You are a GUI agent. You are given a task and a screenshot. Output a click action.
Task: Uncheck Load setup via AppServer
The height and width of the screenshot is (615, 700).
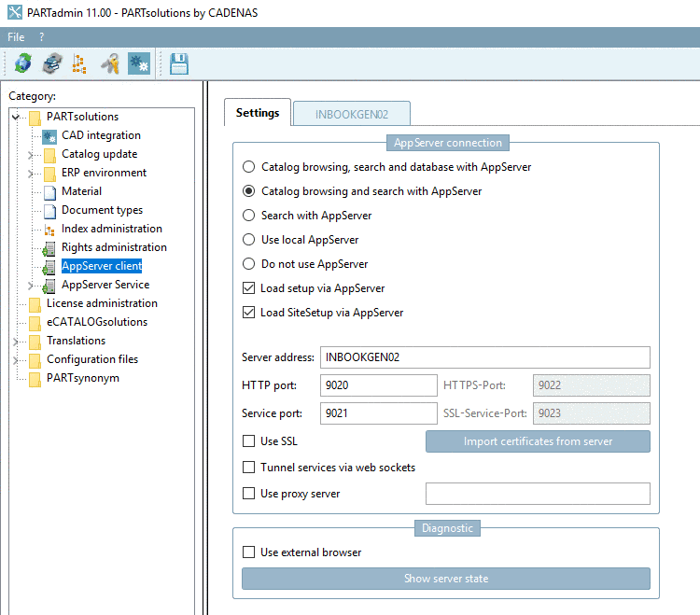tap(248, 288)
